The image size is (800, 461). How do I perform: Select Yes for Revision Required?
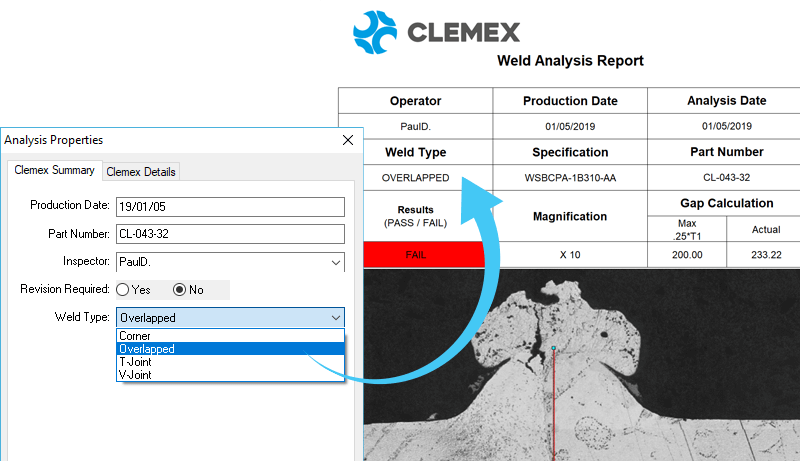[123, 290]
